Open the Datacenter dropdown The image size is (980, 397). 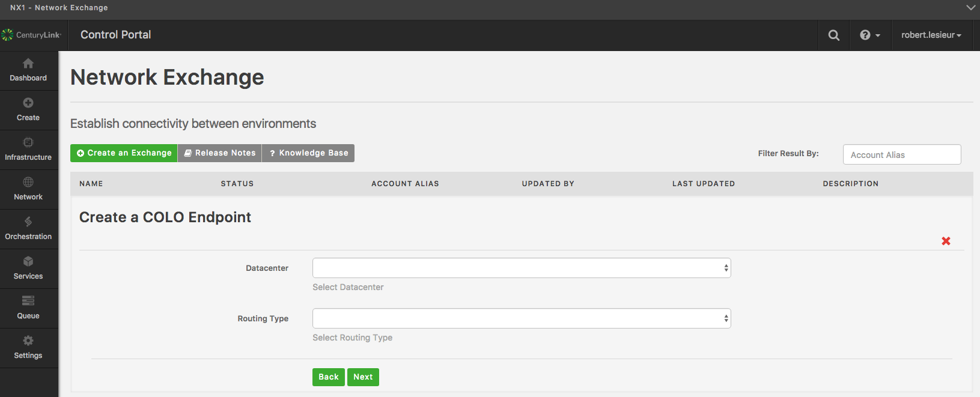tap(521, 268)
